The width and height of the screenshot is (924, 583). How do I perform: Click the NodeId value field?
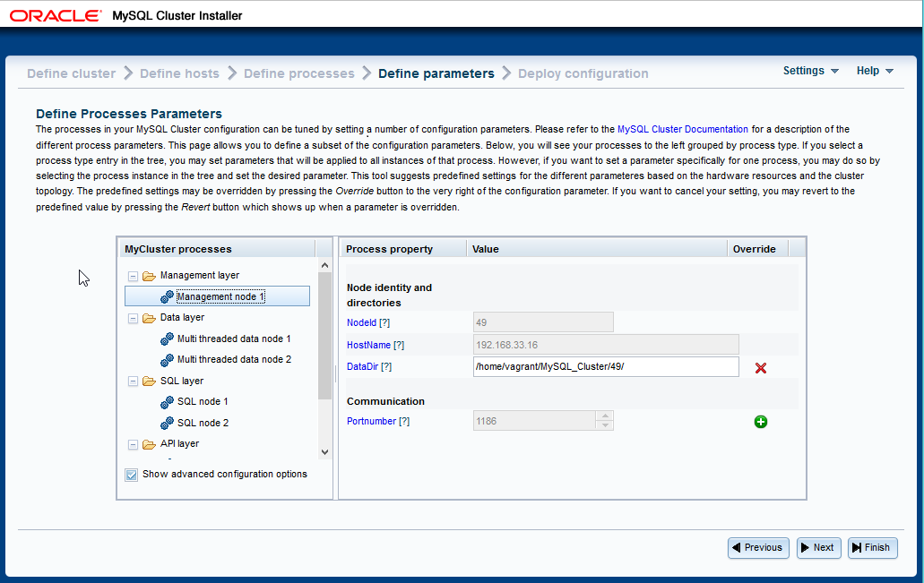(543, 322)
